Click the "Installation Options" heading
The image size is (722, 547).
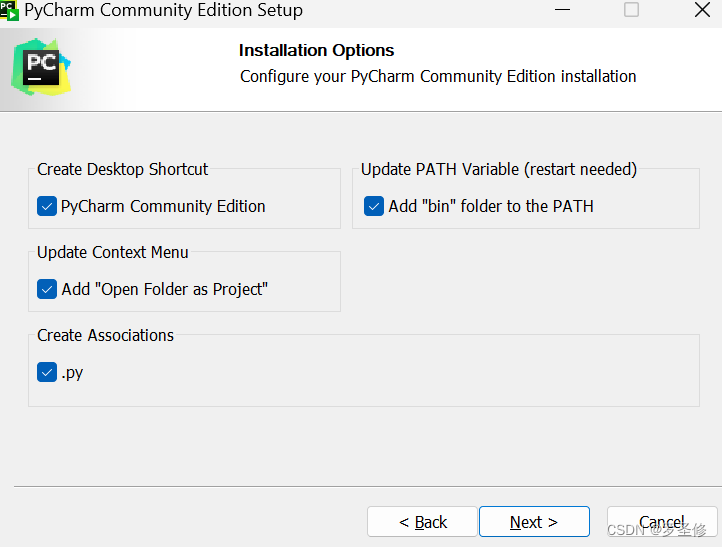(316, 50)
